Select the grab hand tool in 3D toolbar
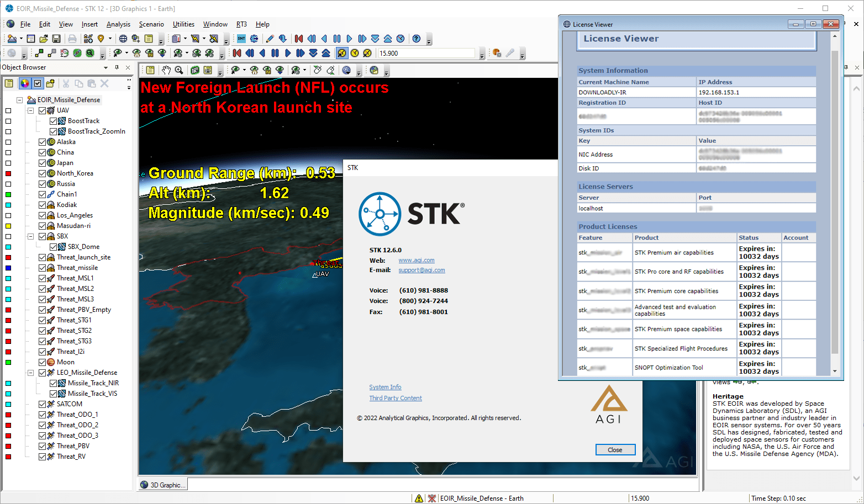 166,70
